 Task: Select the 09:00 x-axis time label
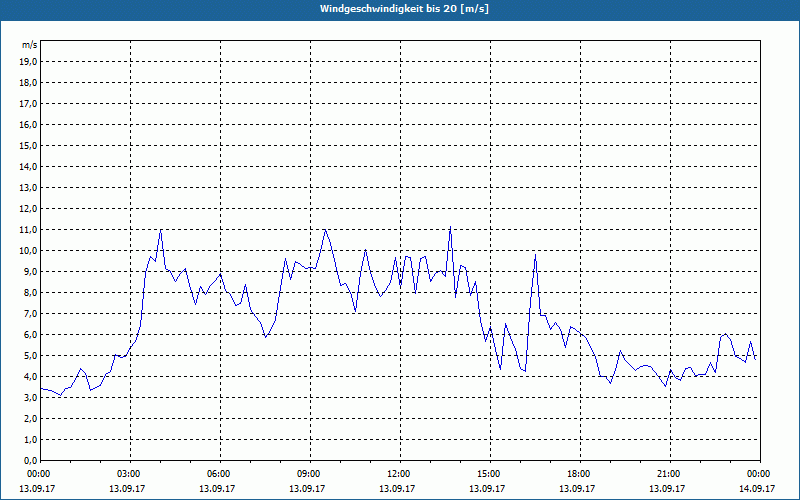pos(307,474)
